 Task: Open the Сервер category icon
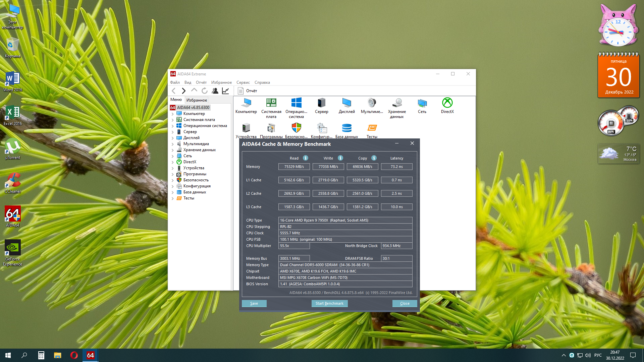pyautogui.click(x=321, y=103)
